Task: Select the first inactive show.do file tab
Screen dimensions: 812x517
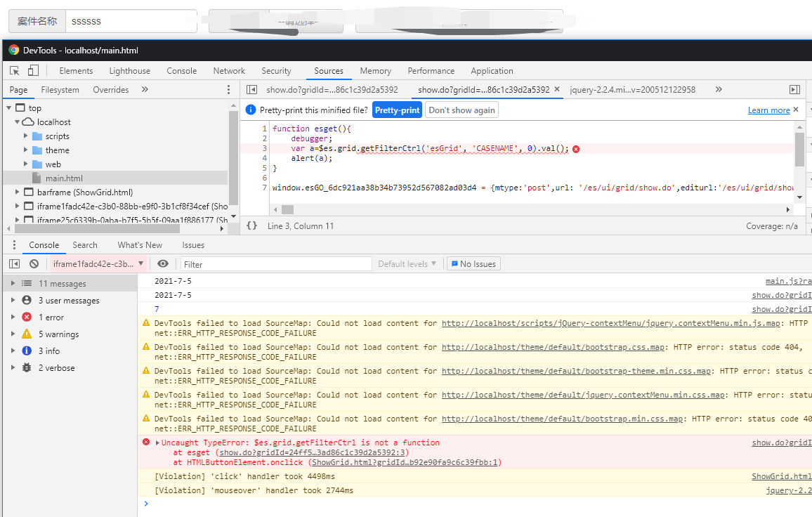Action: click(332, 90)
